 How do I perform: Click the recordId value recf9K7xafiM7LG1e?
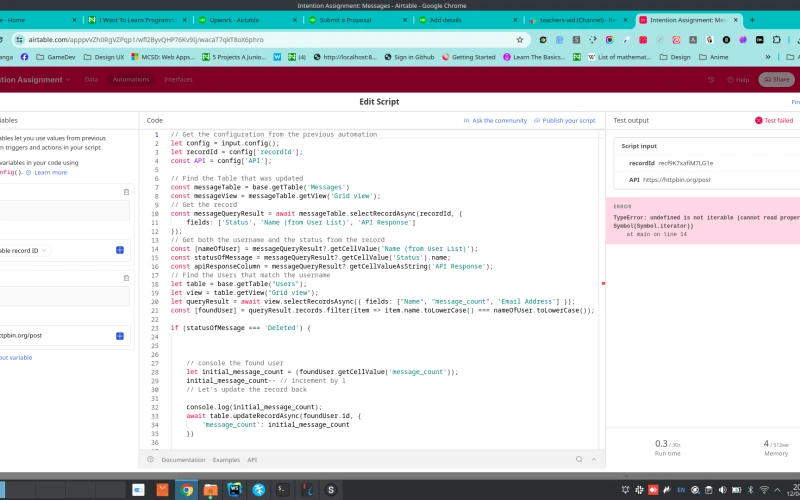pos(686,163)
